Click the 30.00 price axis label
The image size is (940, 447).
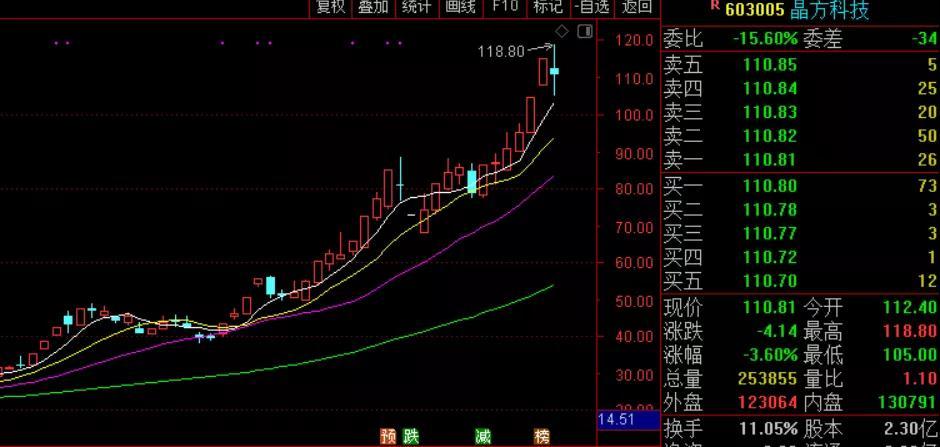634,376
